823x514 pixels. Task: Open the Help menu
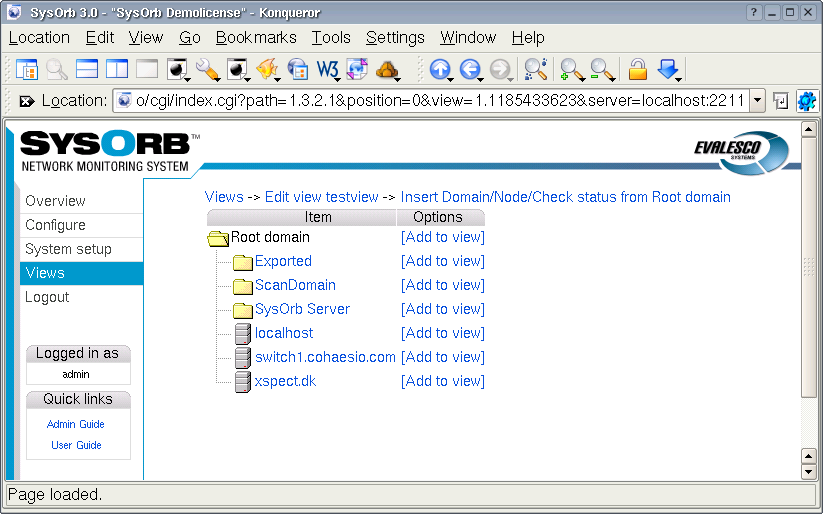[528, 38]
